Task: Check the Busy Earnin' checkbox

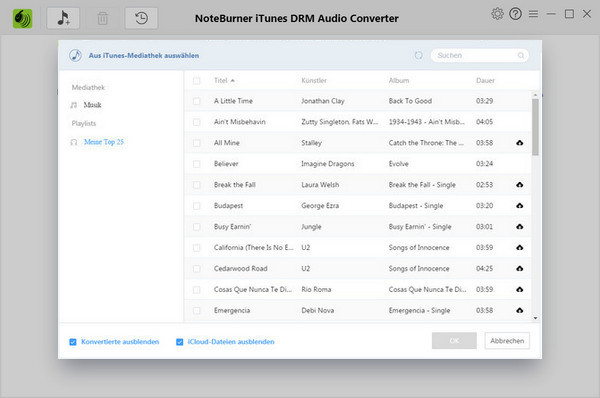Action: [196, 227]
